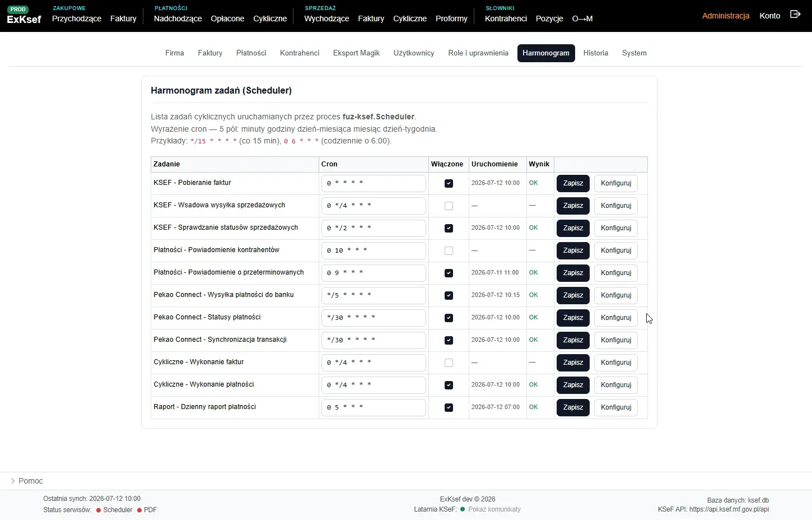812x520 pixels.
Task: Switch to the Faktury admin tab
Action: point(210,53)
